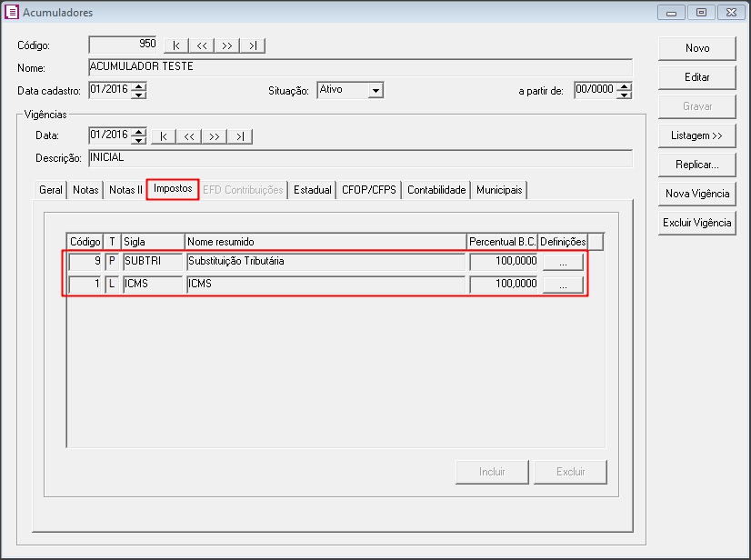The width and height of the screenshot is (751, 560).
Task: Increase Vigências Data value
Action: click(x=139, y=131)
